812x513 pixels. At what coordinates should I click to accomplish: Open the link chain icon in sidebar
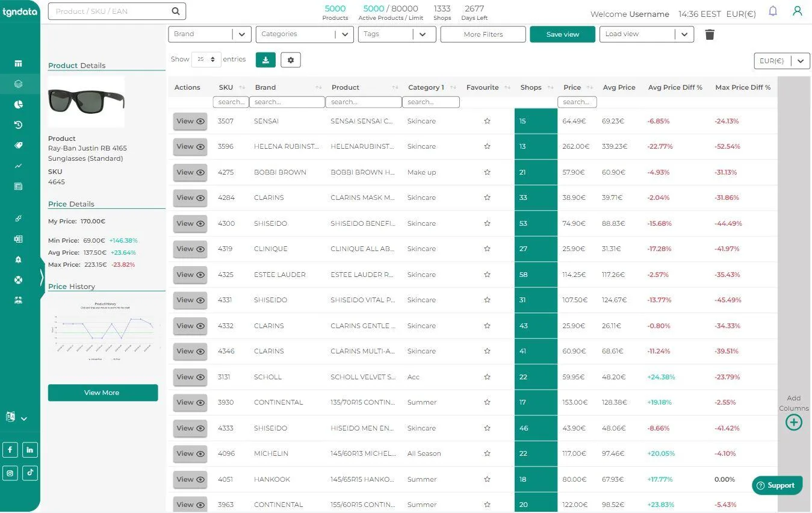click(18, 218)
